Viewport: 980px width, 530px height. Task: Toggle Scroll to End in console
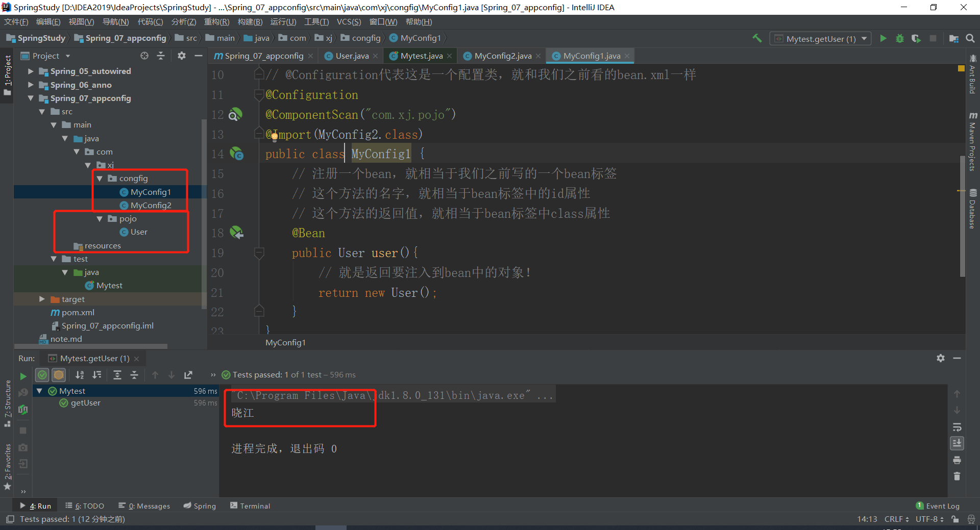[957, 443]
